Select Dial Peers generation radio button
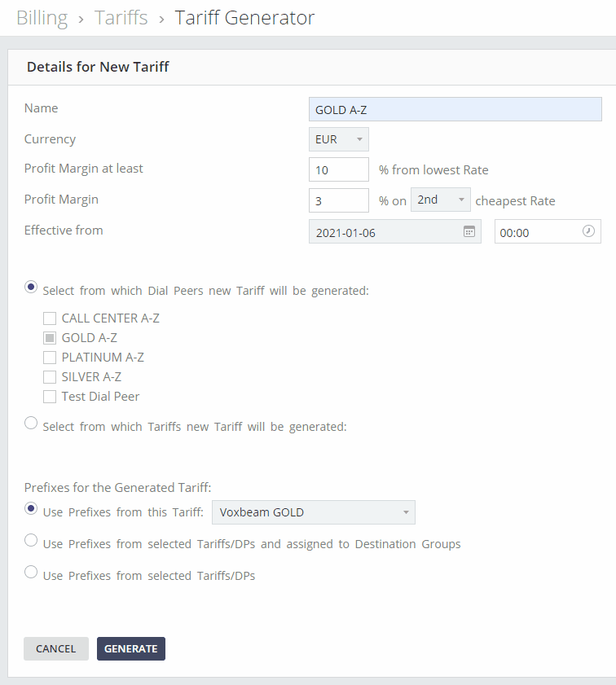Image resolution: width=616 pixels, height=685 pixels. click(x=31, y=287)
